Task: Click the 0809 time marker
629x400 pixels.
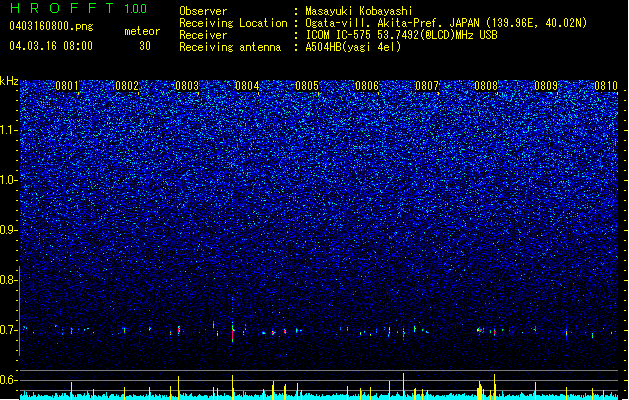Action: point(546,86)
